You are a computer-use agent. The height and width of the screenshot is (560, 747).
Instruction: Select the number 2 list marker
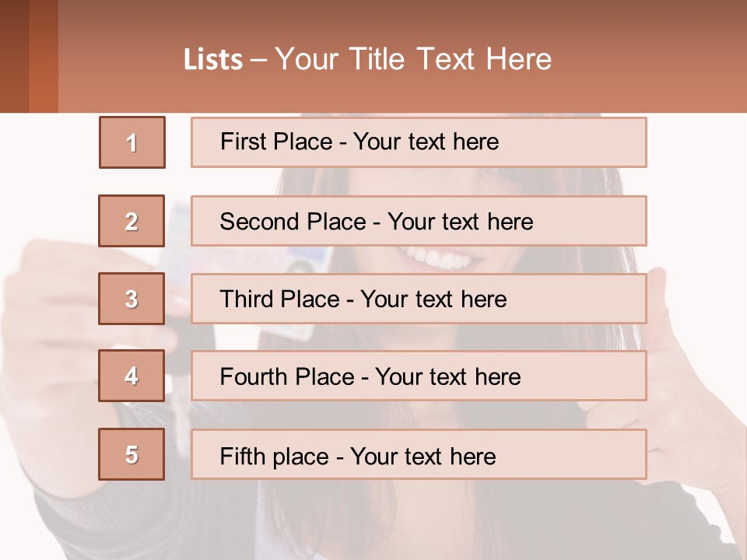pos(132,221)
